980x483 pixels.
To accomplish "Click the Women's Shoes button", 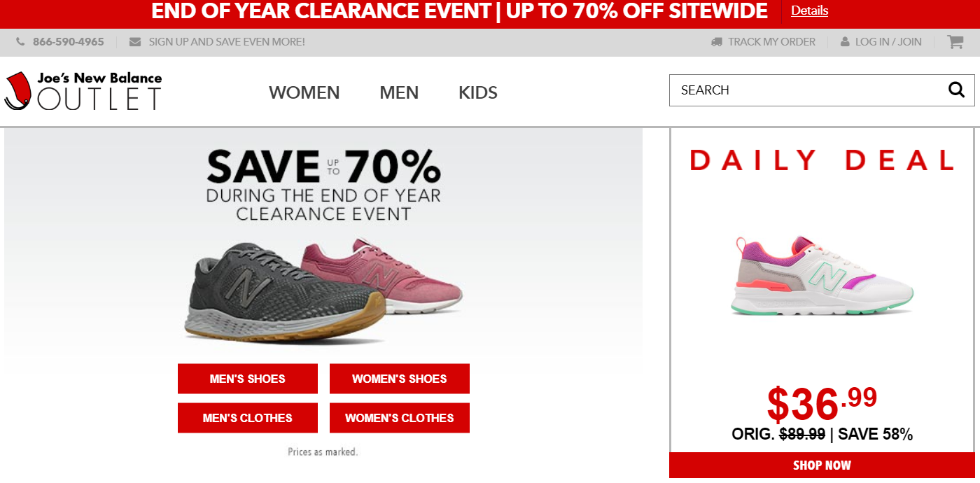I will (x=400, y=379).
